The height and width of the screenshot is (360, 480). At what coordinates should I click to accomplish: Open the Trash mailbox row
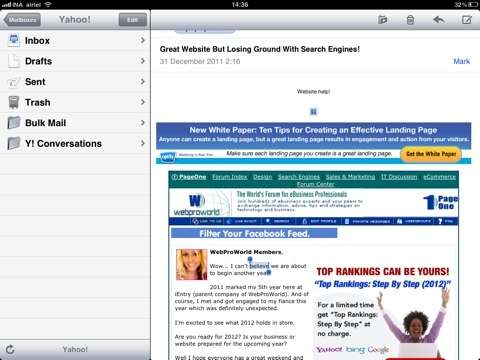click(75, 102)
